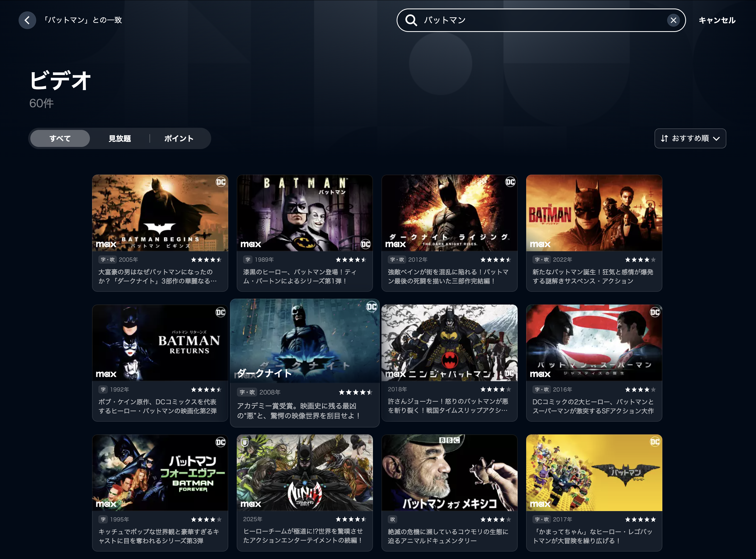
Task: Open ニンジャバットマン 2018 thumbnail
Action: click(x=449, y=342)
